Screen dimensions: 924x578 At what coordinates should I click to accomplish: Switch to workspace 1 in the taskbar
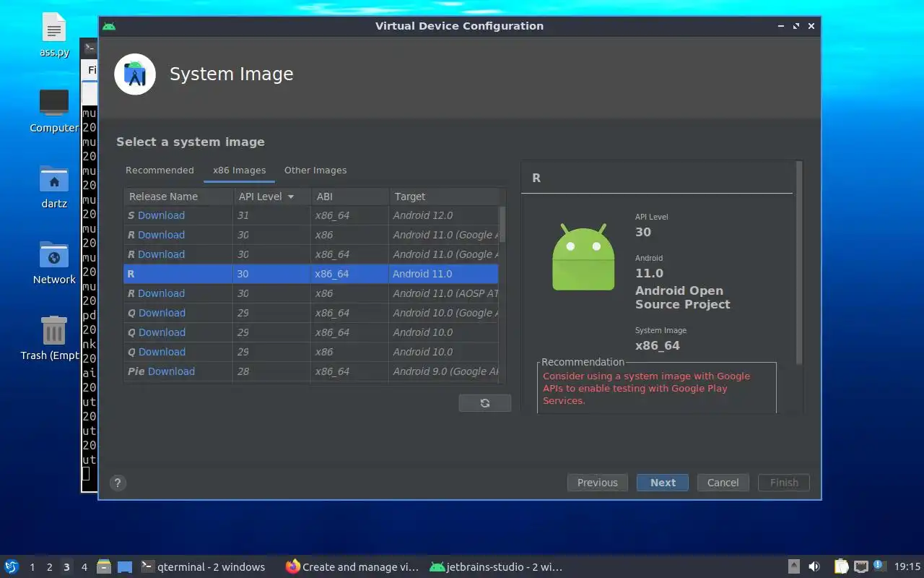(x=32, y=567)
